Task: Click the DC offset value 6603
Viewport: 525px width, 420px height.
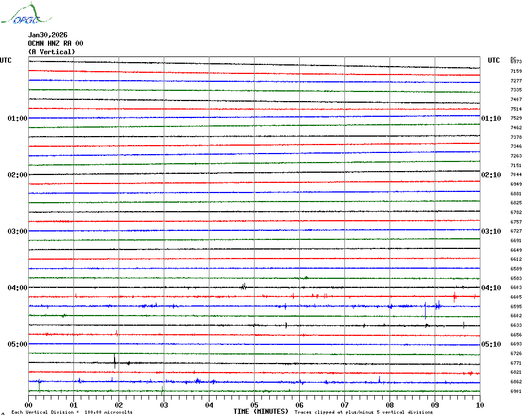Action: (516, 288)
